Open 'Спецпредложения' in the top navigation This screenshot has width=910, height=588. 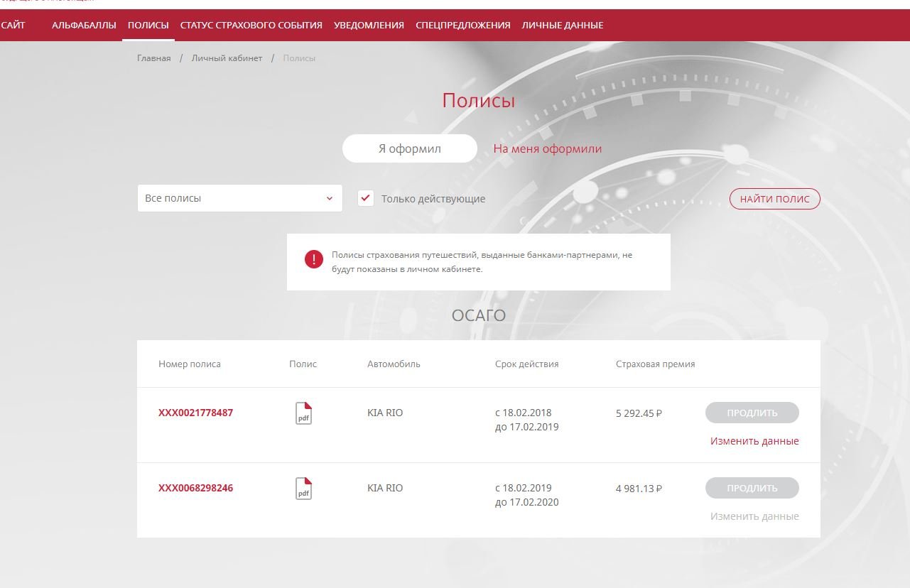462,26
